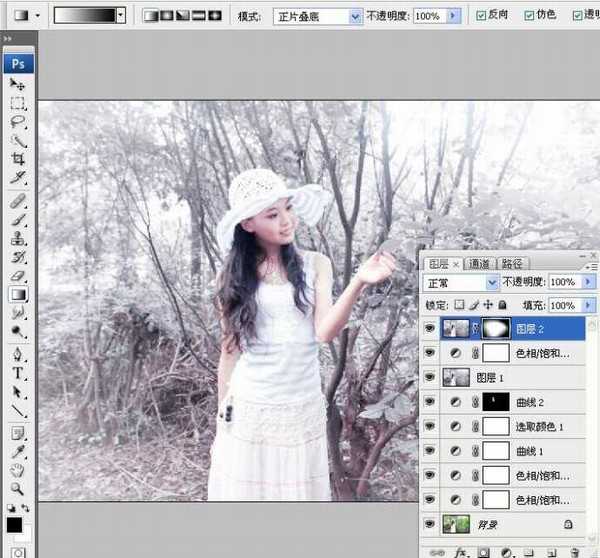Switch to the 路径 (Paths) tab
This screenshot has height=558, width=600.
[513, 264]
